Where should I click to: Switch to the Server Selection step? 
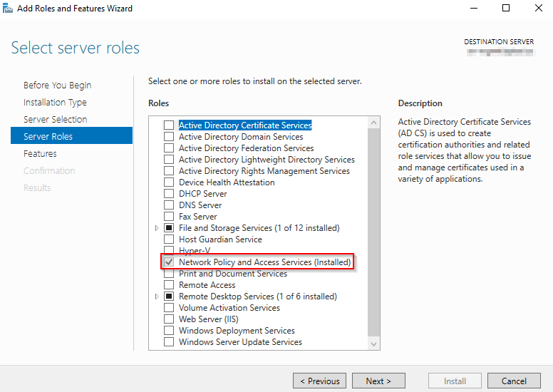(x=55, y=120)
